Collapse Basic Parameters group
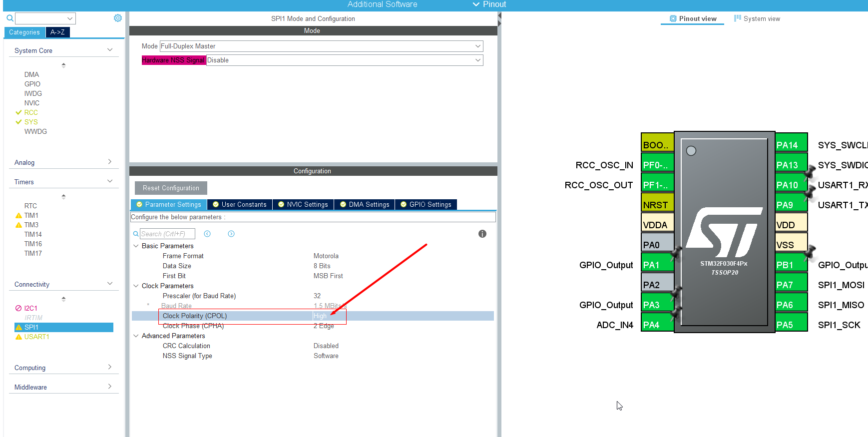The height and width of the screenshot is (437, 868). pos(136,246)
